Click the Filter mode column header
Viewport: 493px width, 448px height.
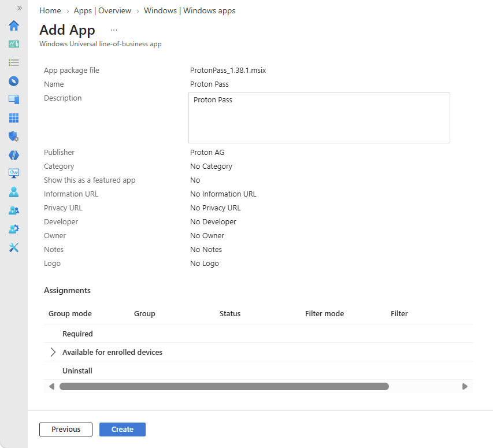(x=324, y=313)
